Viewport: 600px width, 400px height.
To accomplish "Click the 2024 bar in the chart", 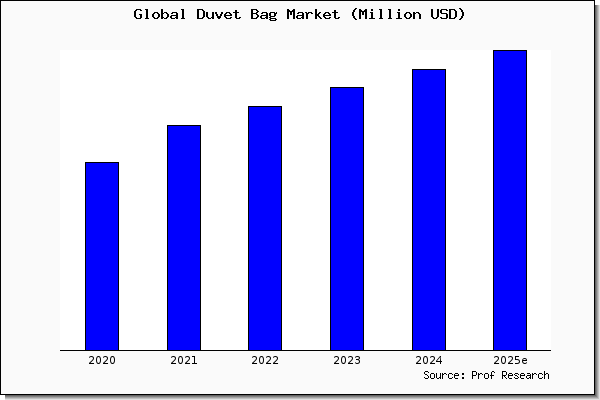I will (429, 210).
